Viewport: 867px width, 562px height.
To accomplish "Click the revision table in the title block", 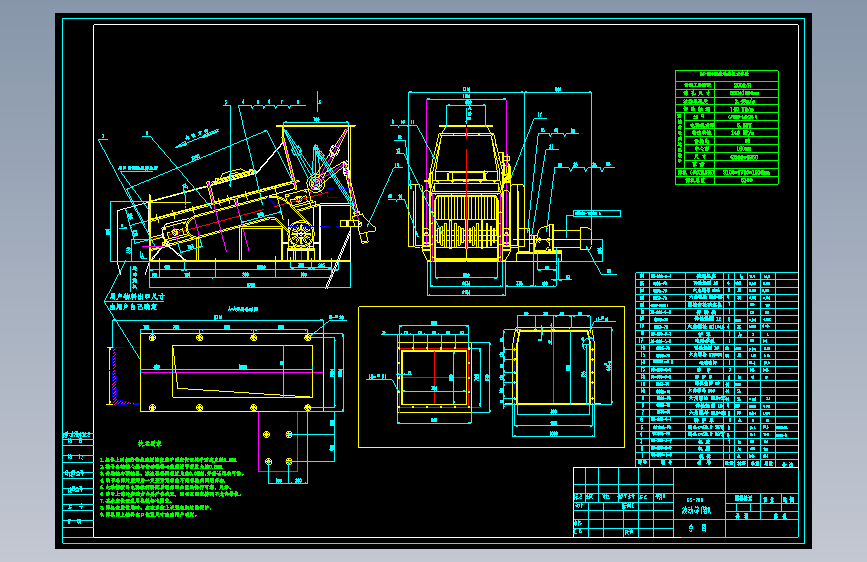I will [x=623, y=502].
